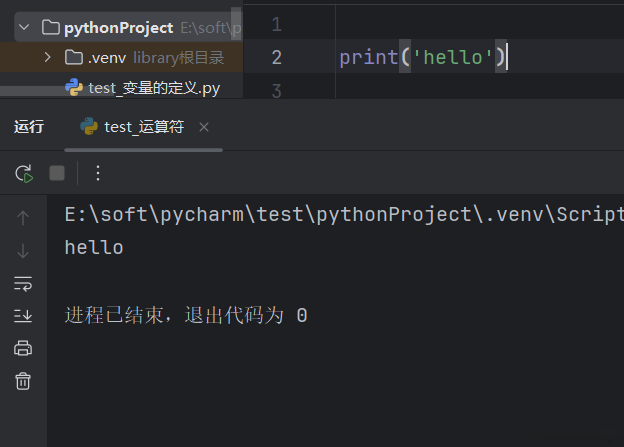Viewport: 624px width, 447px height.
Task: Close the test_运算符 run tab
Action: (204, 127)
